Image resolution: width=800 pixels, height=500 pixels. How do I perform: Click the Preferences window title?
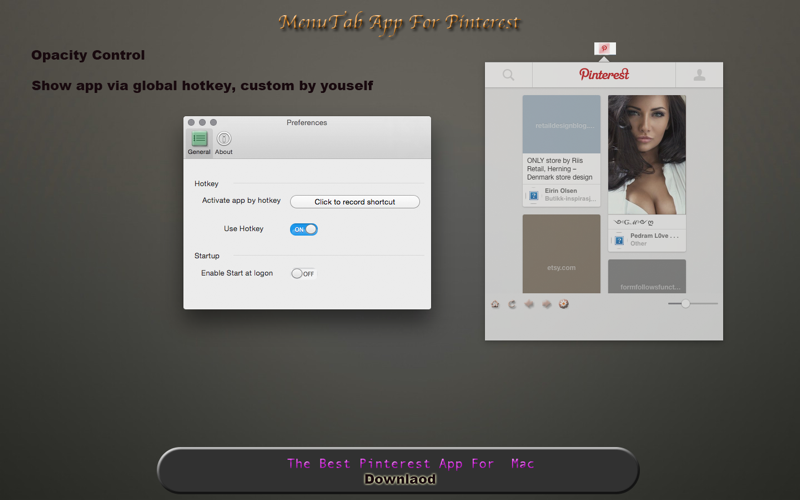pos(307,122)
